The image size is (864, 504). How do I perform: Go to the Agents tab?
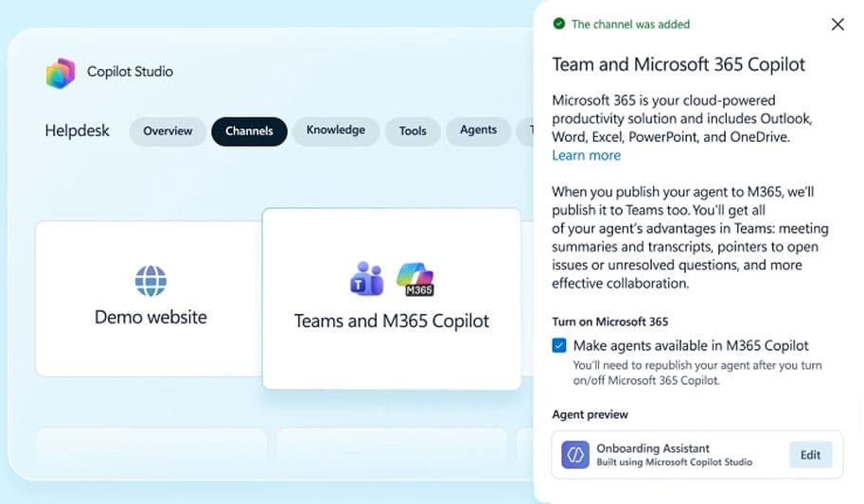tap(478, 130)
